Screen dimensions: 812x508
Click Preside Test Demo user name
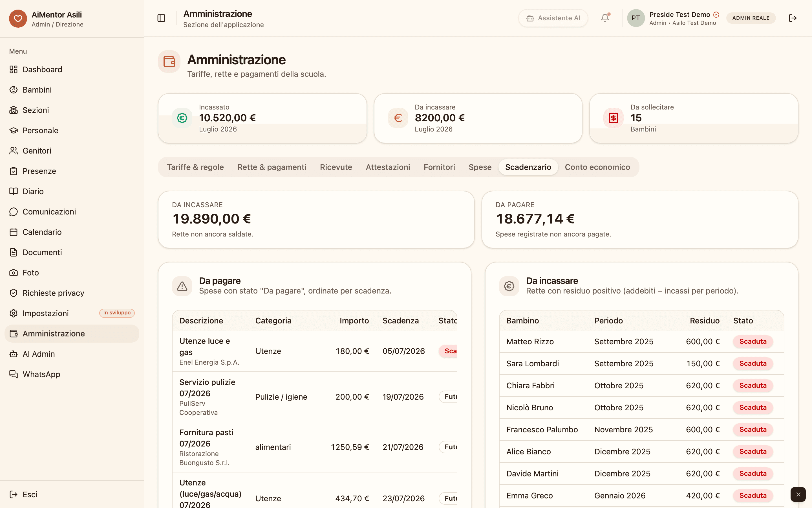679,14
